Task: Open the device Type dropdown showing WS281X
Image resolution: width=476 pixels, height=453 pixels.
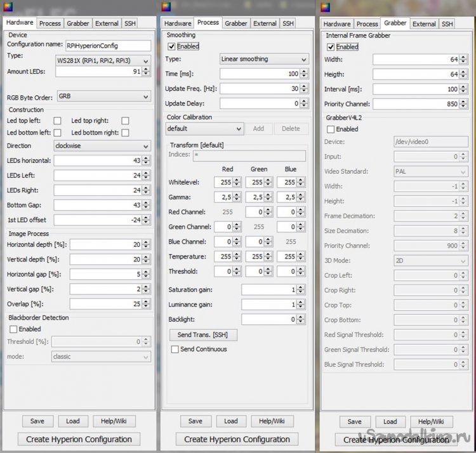Action: [103, 60]
